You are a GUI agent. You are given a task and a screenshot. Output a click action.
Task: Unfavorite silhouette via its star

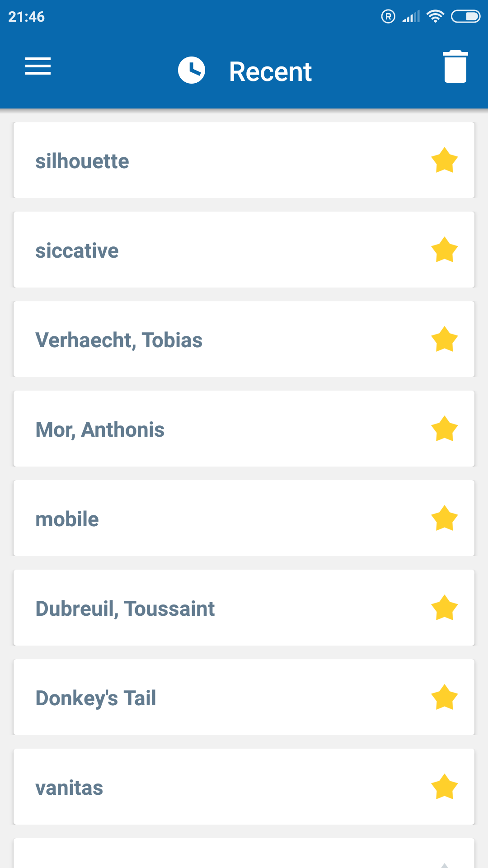[445, 160]
